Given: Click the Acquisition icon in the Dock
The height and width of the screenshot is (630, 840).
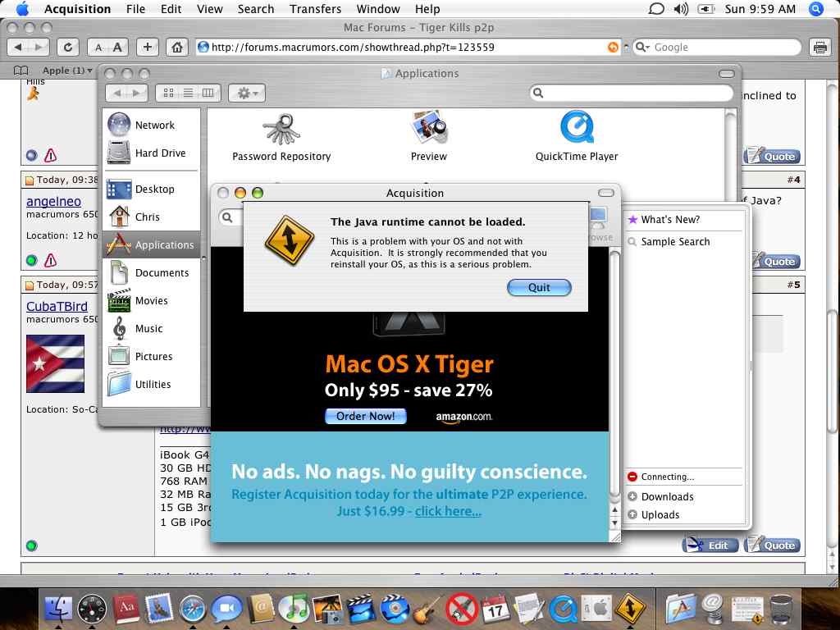Looking at the screenshot, I should pyautogui.click(x=630, y=609).
